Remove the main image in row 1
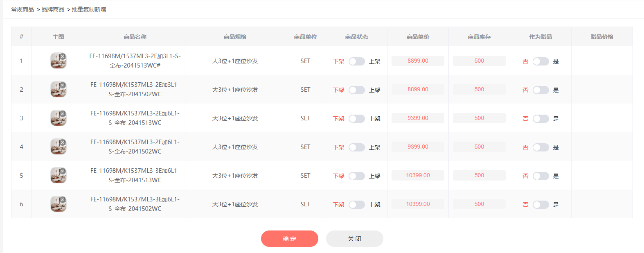The width and height of the screenshot is (644, 253). (63, 56)
